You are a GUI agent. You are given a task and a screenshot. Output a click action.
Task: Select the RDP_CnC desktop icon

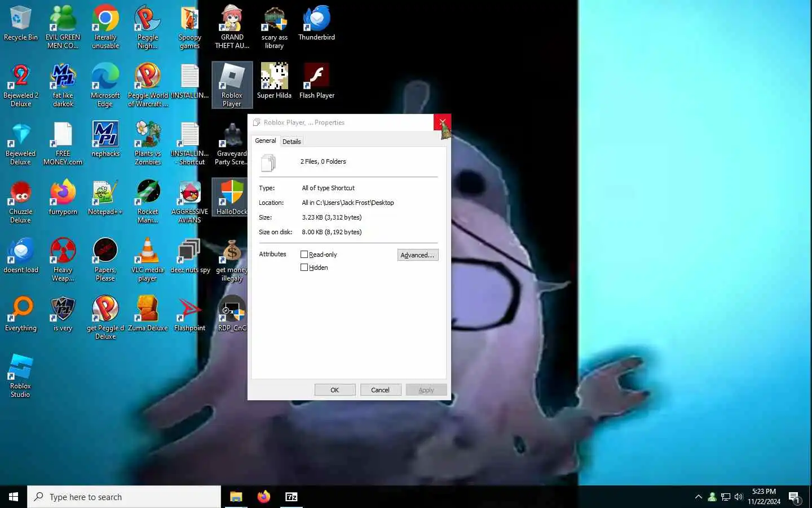coord(232,314)
